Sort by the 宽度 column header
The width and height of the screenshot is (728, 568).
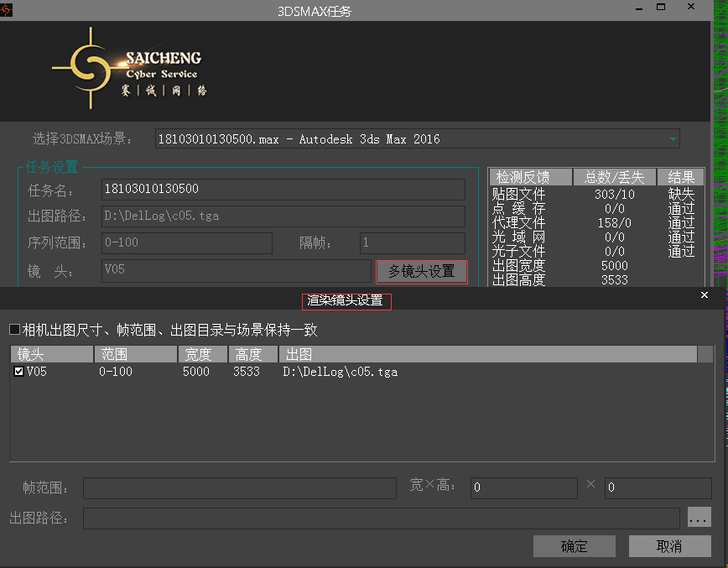[x=202, y=355]
